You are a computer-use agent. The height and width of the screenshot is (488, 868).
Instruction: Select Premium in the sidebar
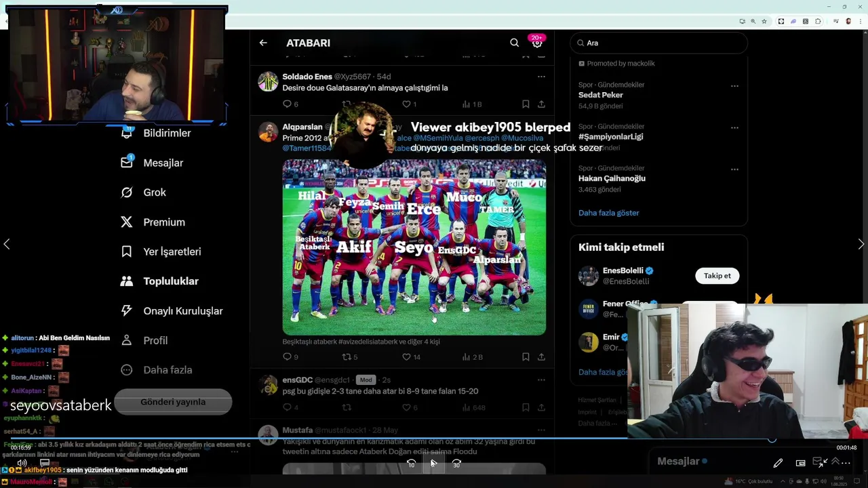[x=164, y=222]
